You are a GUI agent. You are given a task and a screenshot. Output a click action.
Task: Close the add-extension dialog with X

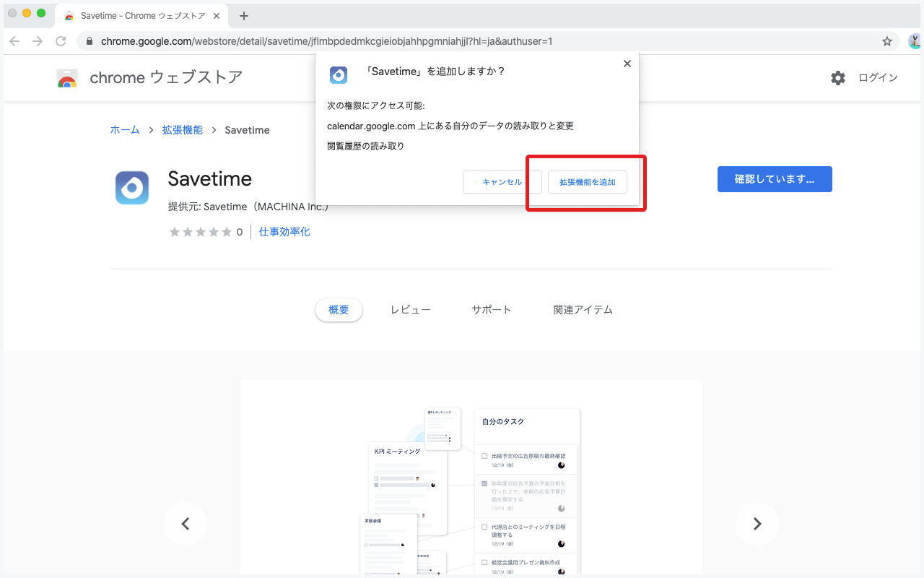(627, 64)
